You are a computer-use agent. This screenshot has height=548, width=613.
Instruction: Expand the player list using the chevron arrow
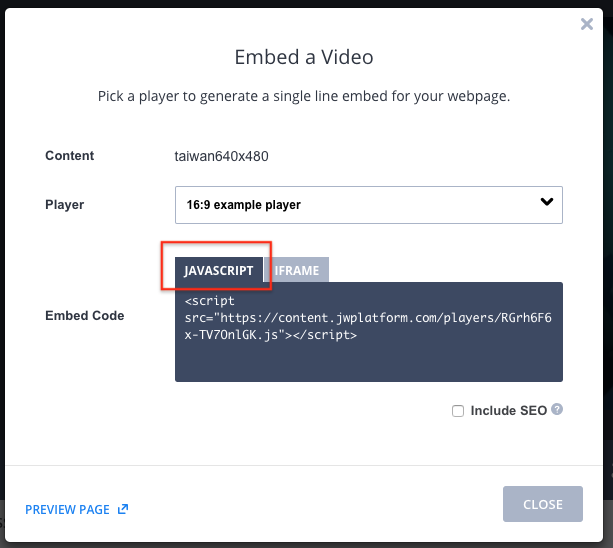tap(547, 202)
